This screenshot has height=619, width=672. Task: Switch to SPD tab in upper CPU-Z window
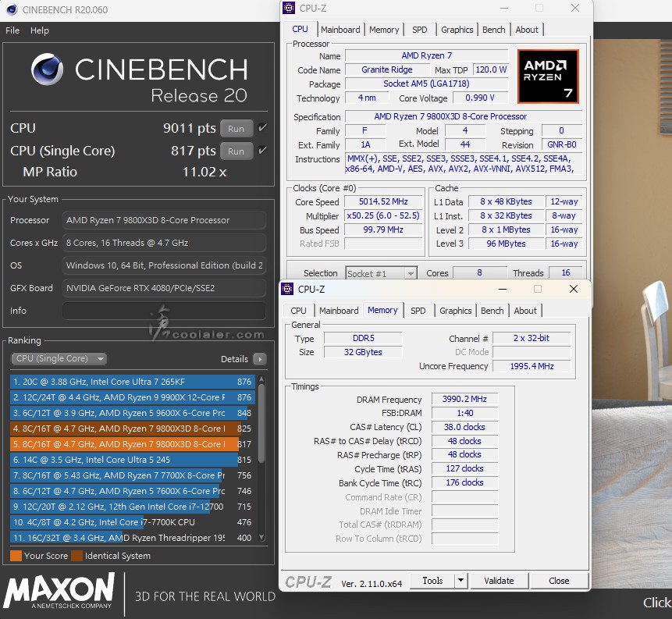pos(420,30)
